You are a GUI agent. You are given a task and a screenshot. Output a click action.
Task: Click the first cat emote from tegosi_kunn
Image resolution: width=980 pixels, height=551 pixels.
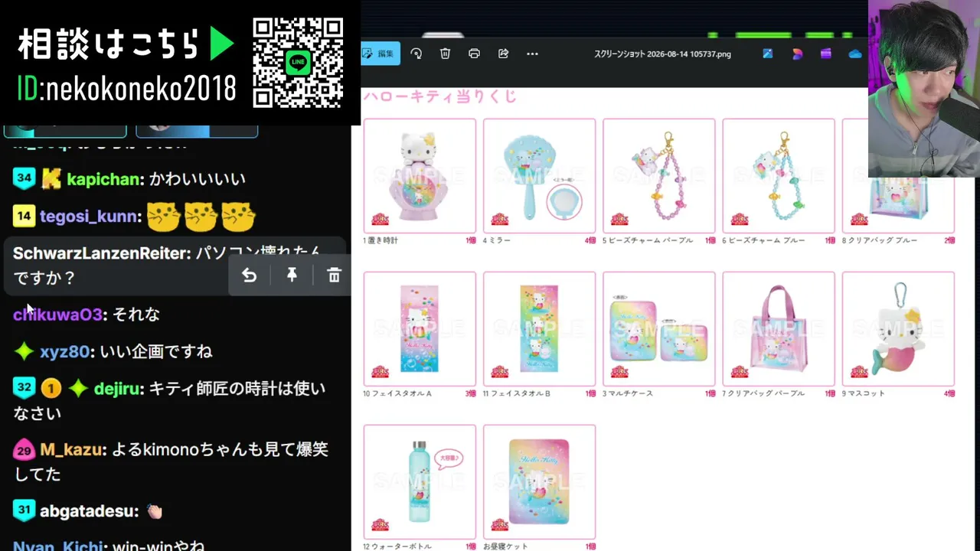163,217
